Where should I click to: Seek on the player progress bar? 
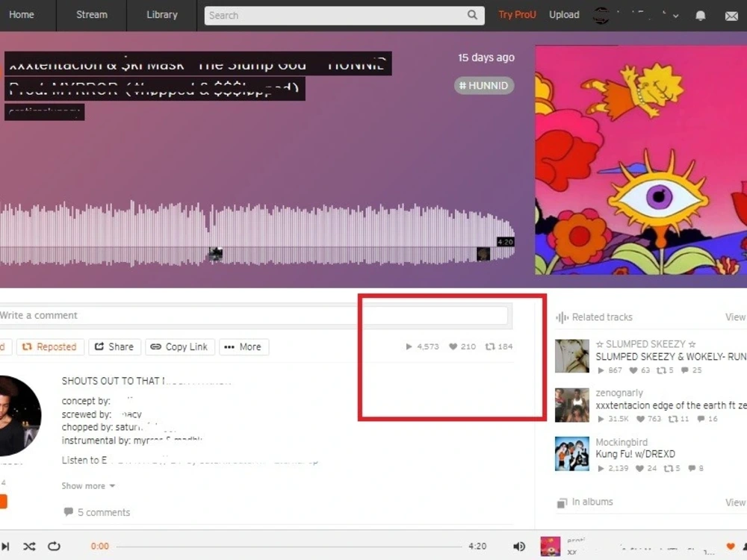click(289, 547)
